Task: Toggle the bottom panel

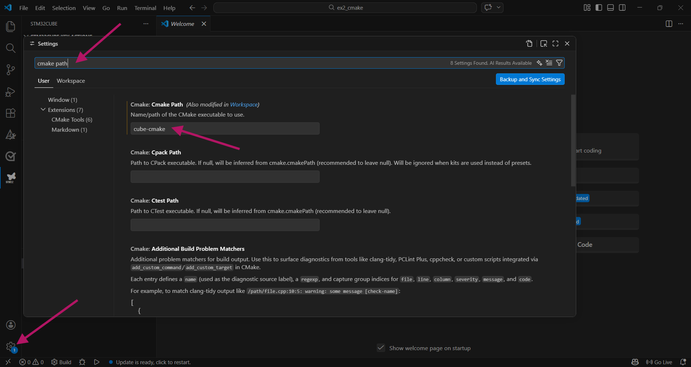Action: click(610, 7)
